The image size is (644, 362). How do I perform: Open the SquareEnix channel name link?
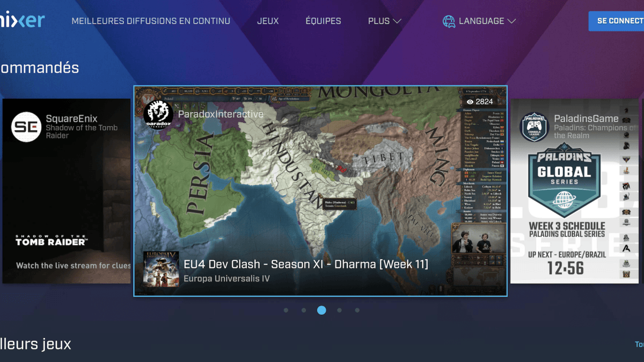coord(71,119)
